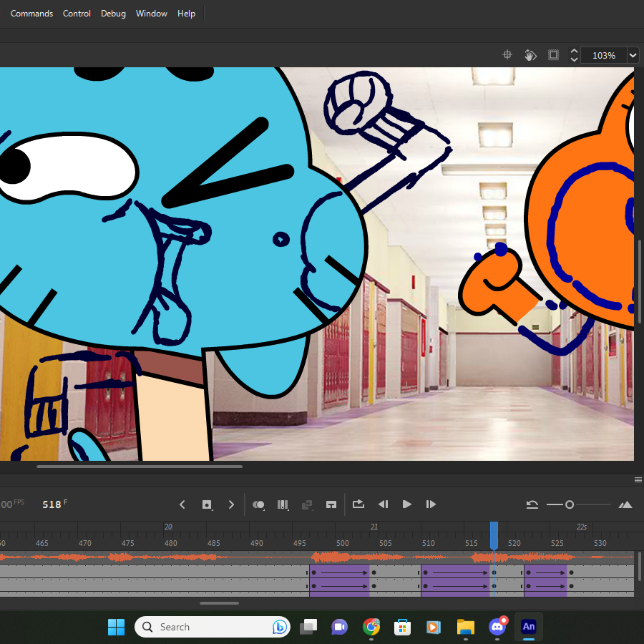
Task: Click frame 530 on timeline ruler
Action: 600,543
